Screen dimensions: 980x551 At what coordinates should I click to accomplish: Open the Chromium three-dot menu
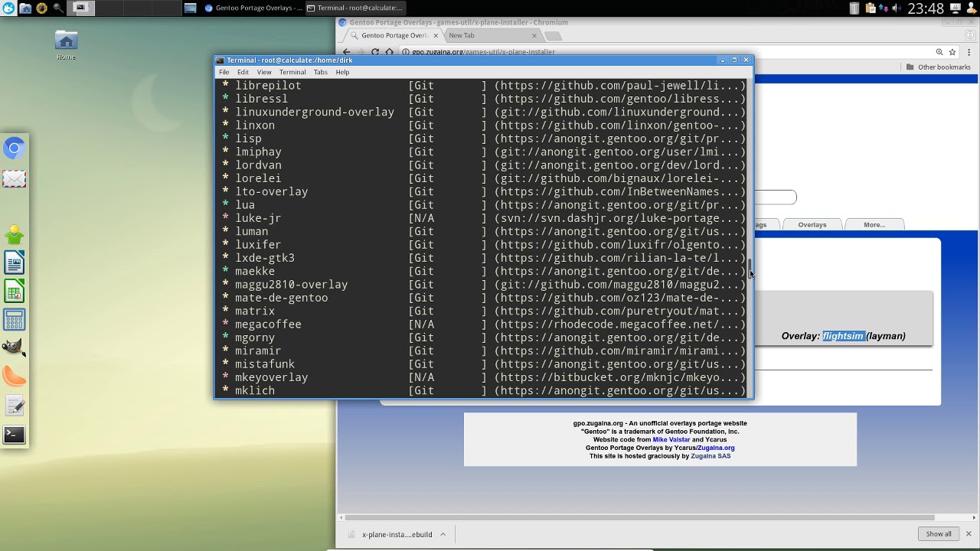pyautogui.click(x=969, y=52)
